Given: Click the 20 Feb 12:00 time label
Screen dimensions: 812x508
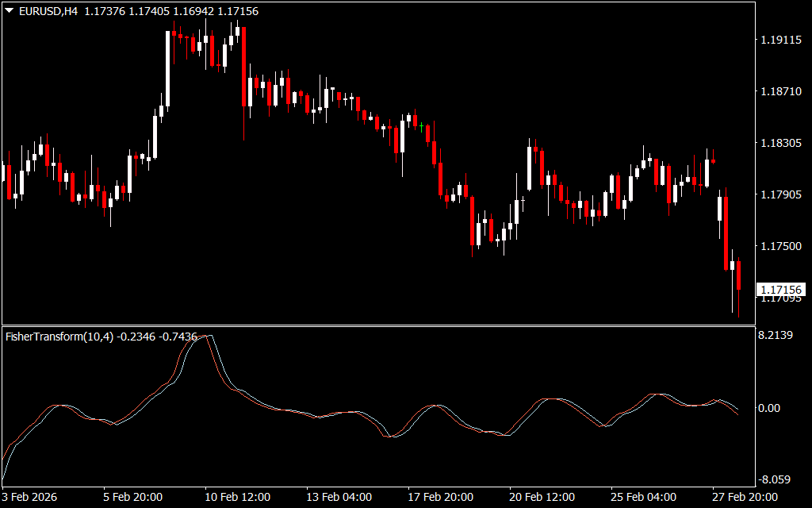Looking at the screenshot, I should pyautogui.click(x=542, y=497).
